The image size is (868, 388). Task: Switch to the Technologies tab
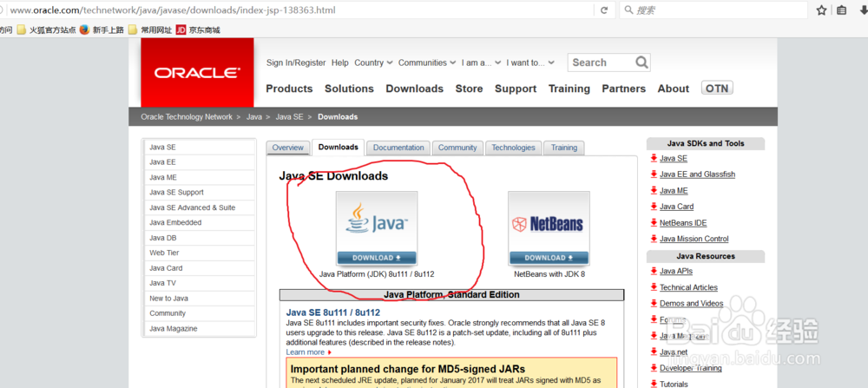(513, 148)
